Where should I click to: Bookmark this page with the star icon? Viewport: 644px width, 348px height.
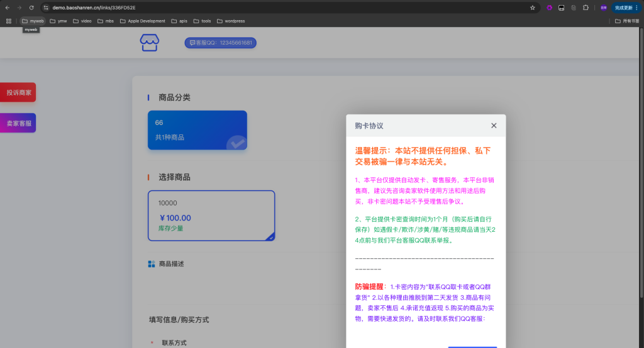[533, 8]
